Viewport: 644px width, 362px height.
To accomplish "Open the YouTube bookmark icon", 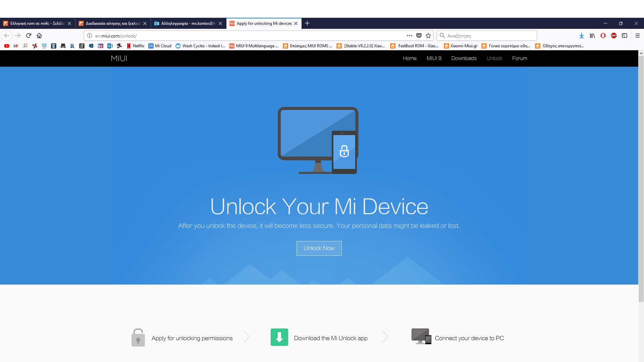I will click(6, 46).
